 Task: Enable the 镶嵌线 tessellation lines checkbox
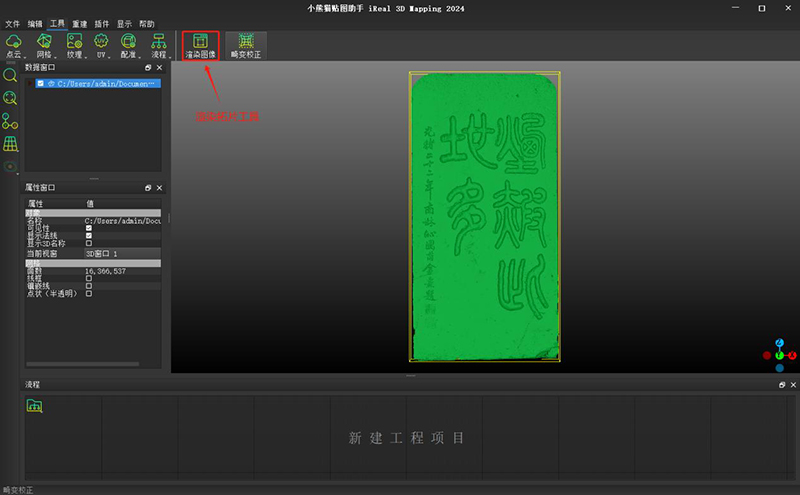pos(89,286)
